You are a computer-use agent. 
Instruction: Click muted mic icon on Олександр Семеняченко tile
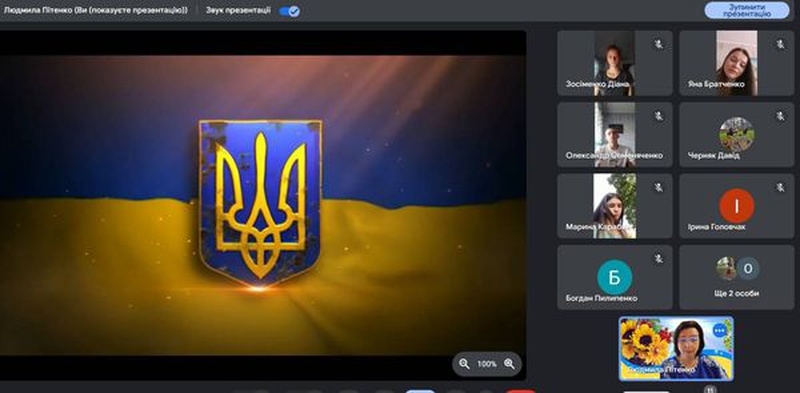[659, 116]
